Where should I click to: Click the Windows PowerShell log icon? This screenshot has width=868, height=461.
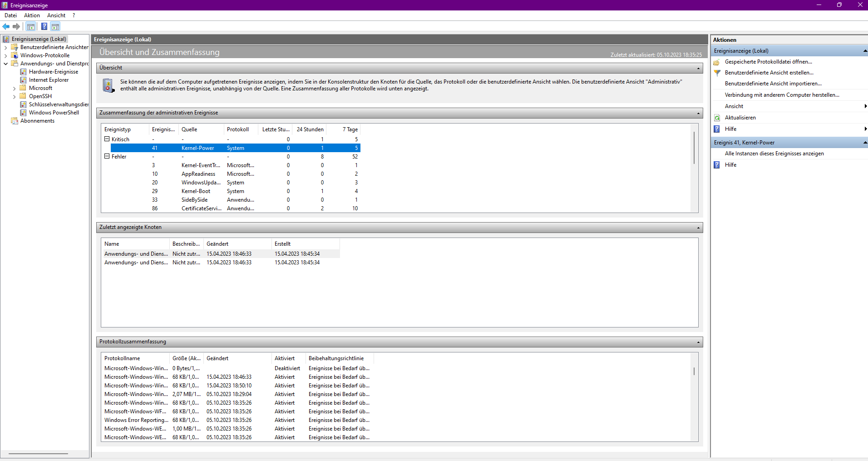(23, 113)
